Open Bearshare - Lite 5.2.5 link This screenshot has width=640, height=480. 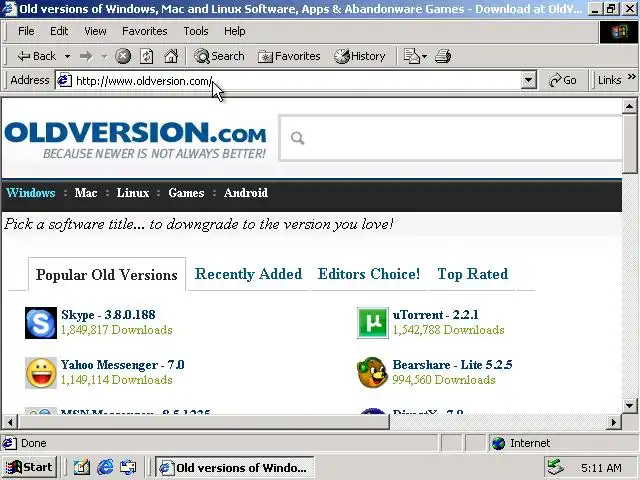coord(452,364)
